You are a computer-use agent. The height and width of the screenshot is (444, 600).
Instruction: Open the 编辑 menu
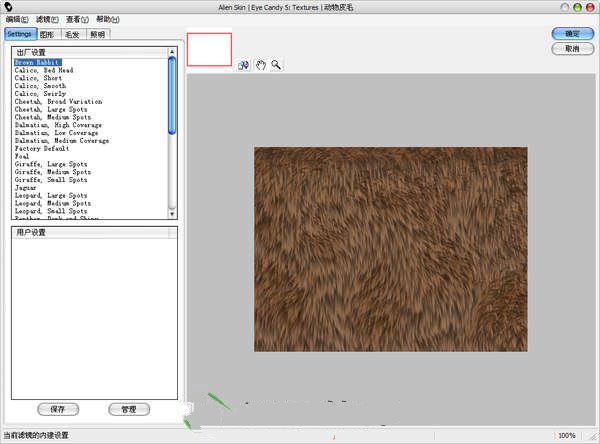pos(17,19)
